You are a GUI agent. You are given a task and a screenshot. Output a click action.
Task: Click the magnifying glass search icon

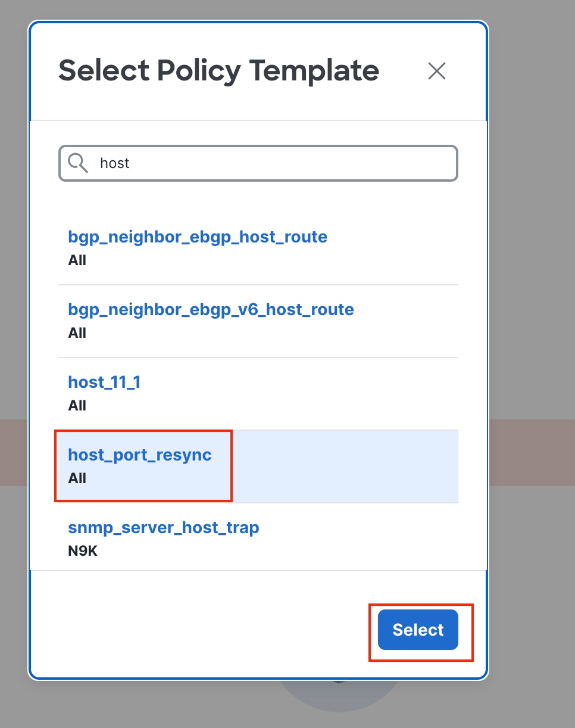click(x=78, y=163)
